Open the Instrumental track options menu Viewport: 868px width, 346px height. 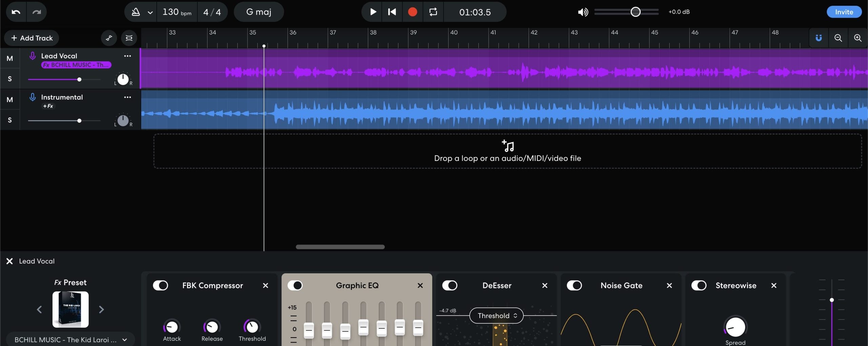(x=127, y=97)
